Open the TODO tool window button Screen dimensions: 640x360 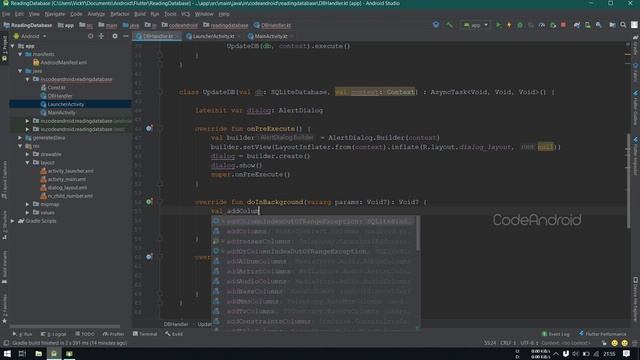click(84, 334)
